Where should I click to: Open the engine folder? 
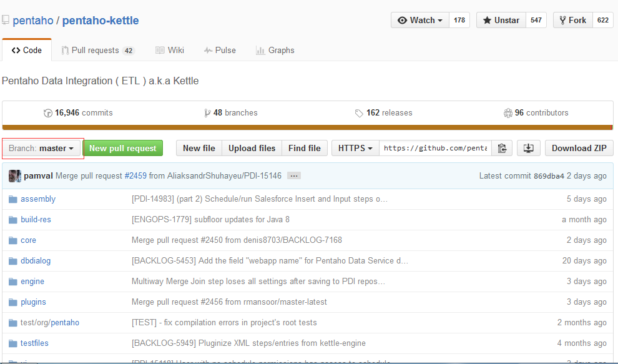tap(32, 282)
